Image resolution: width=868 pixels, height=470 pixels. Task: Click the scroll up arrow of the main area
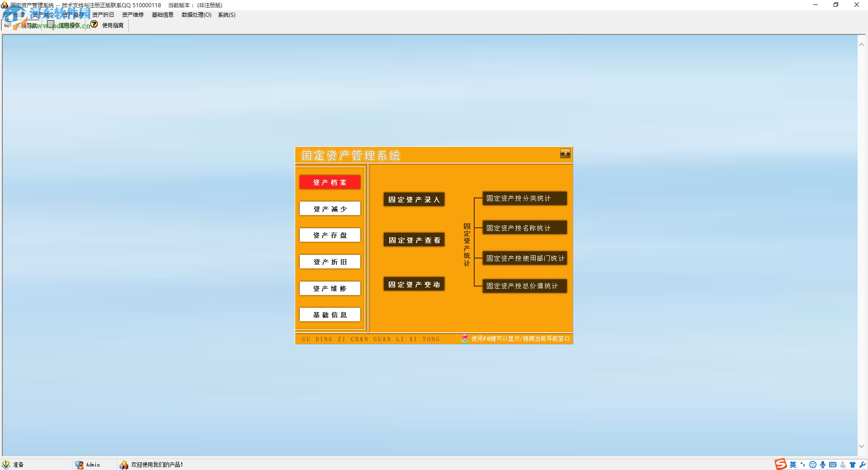click(861, 44)
